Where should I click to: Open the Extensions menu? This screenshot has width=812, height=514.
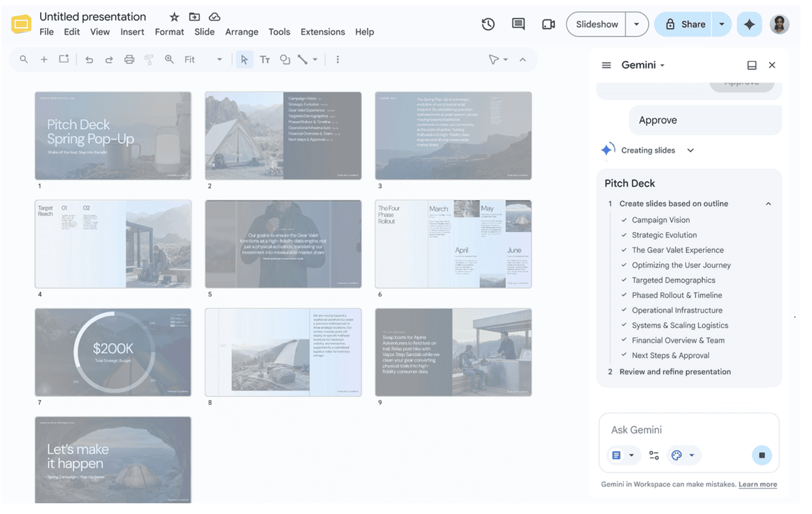coord(322,32)
